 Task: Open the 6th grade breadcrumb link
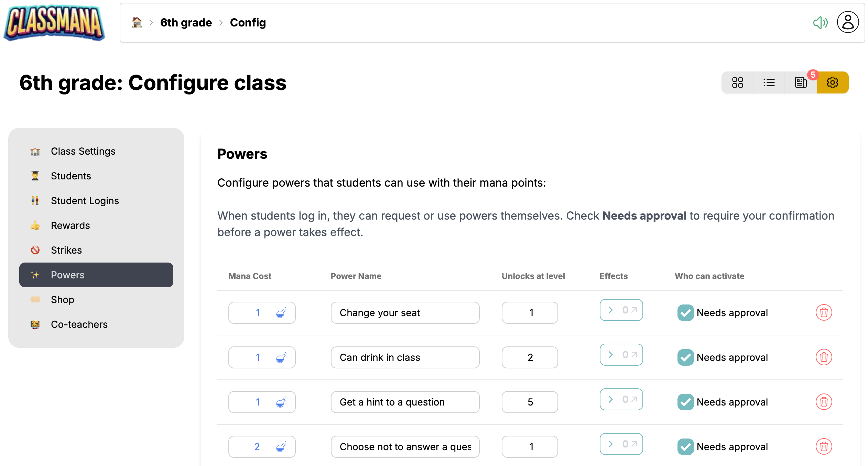186,22
